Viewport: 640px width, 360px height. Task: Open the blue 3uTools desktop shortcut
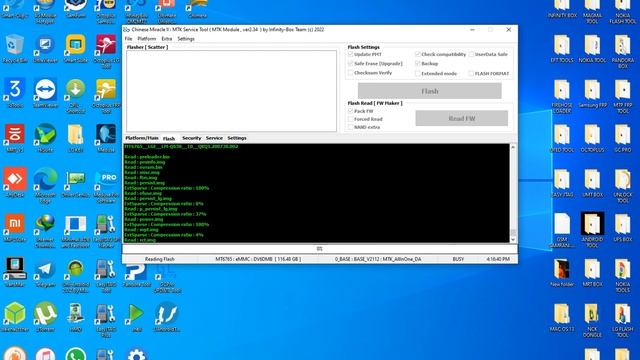click(15, 93)
